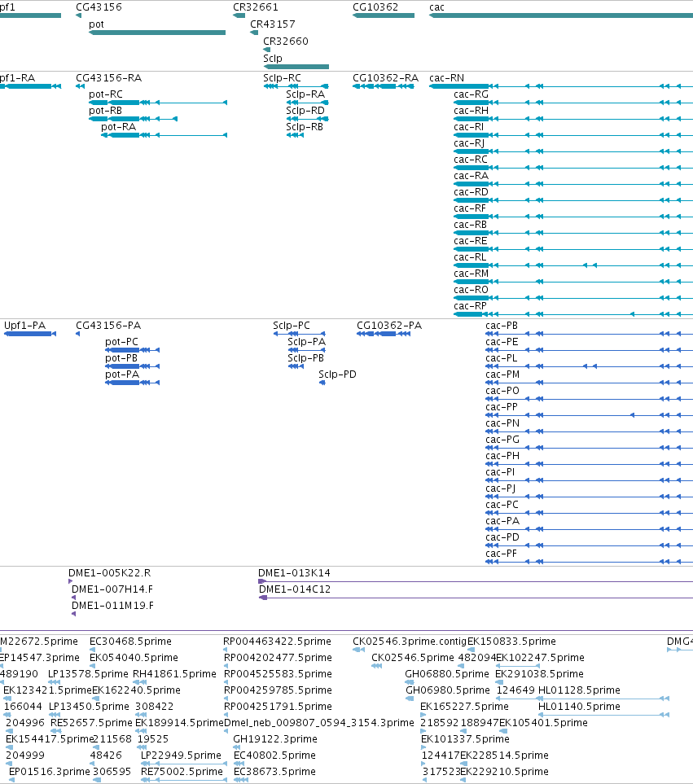This screenshot has height=784, width=693.
Task: Select the Sclp-RA transcript
Action: (306, 103)
